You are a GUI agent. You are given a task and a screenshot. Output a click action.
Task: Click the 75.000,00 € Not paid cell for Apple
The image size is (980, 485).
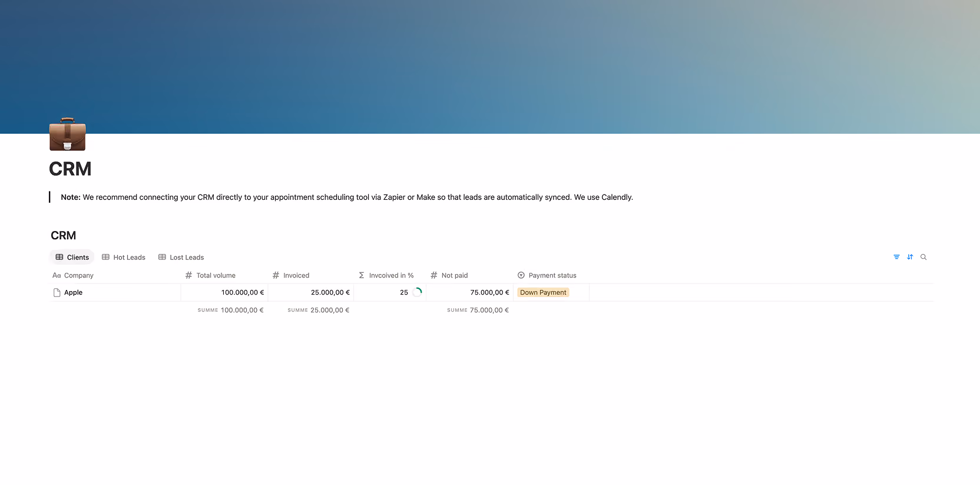coord(469,292)
